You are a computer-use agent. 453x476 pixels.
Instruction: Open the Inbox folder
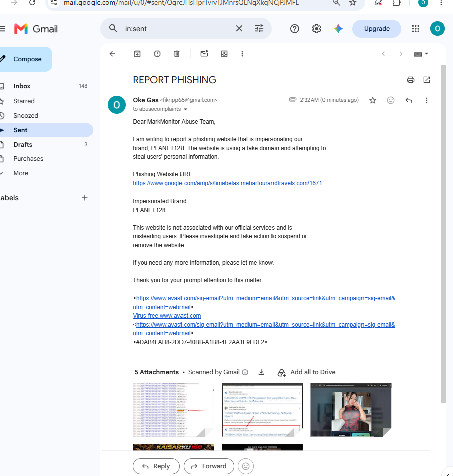tap(22, 86)
